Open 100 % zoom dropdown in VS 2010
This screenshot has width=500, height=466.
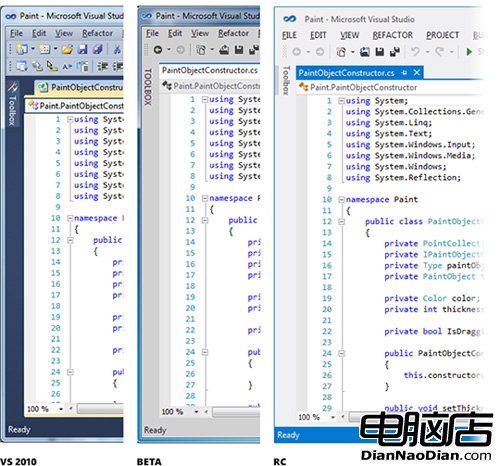[x=61, y=409]
